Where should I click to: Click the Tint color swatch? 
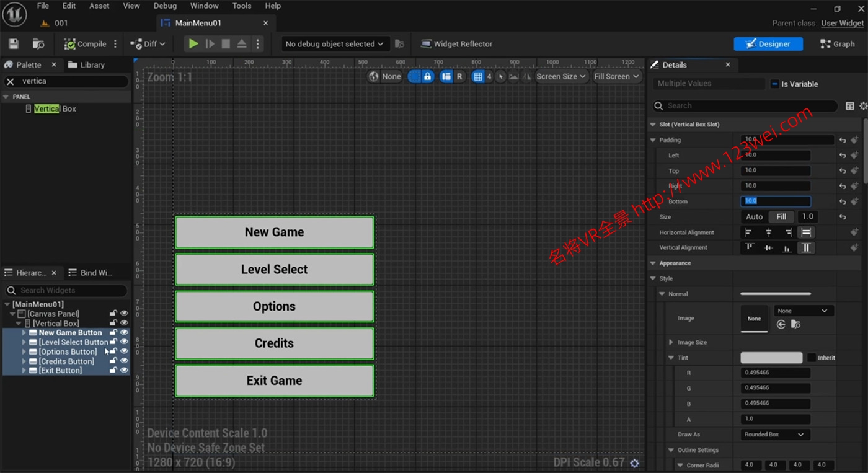point(771,358)
